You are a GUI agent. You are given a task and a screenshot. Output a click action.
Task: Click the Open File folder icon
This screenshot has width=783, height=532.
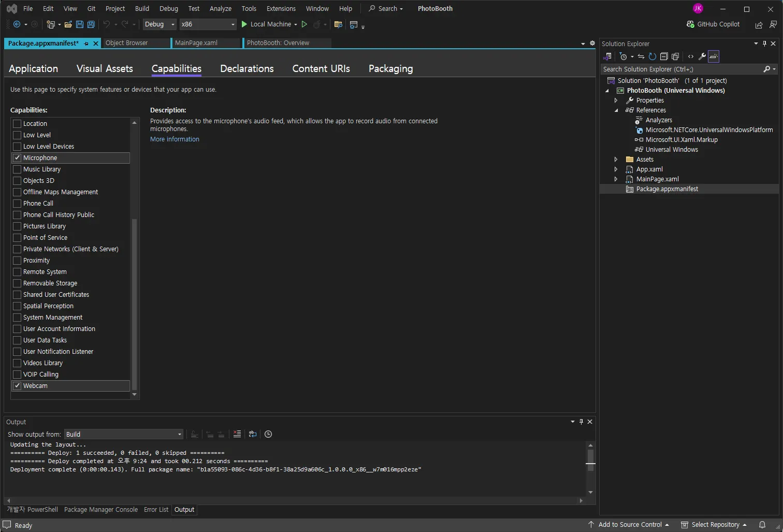click(68, 24)
